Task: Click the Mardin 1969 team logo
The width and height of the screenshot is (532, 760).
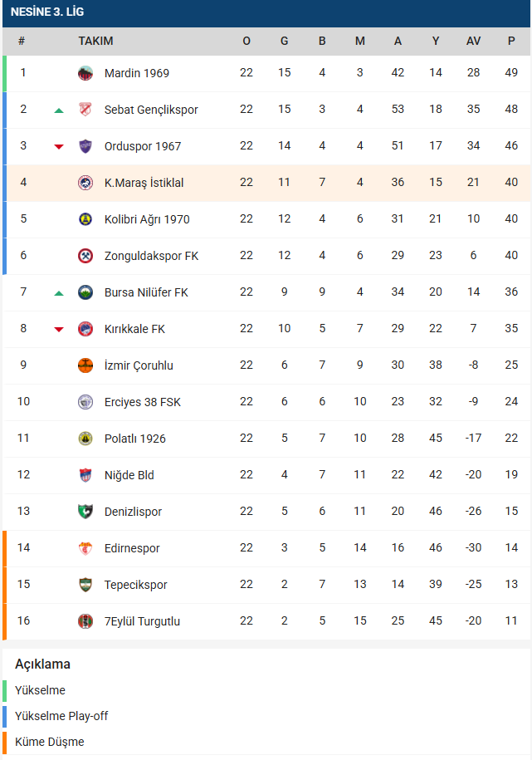Action: pos(85,73)
